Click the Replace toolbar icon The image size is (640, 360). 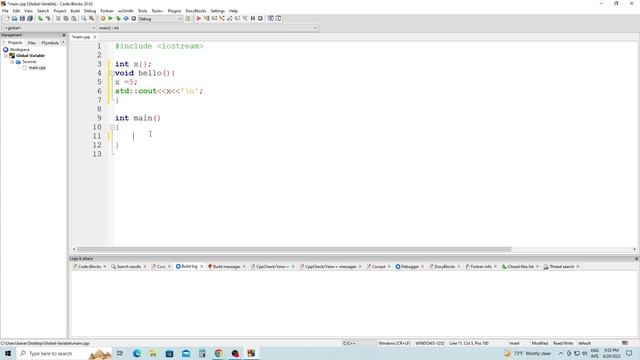pyautogui.click(x=91, y=18)
